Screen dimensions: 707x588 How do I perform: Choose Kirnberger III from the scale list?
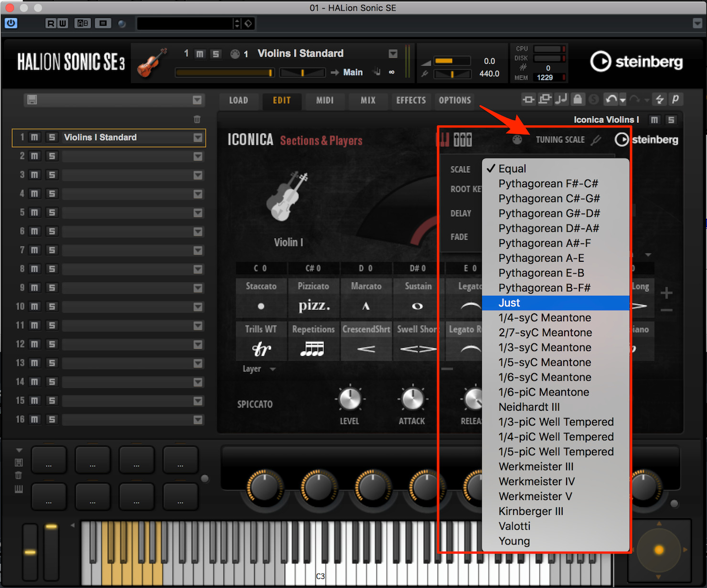click(556, 511)
